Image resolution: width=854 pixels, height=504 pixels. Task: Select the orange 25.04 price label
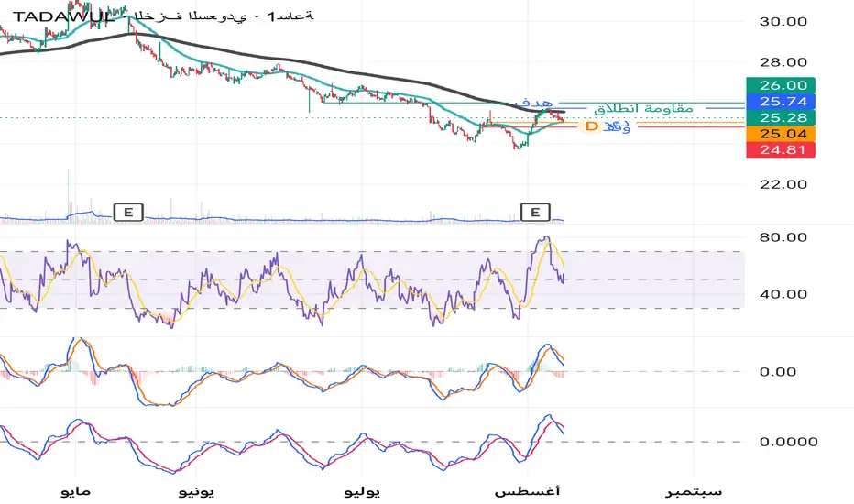pyautogui.click(x=781, y=134)
